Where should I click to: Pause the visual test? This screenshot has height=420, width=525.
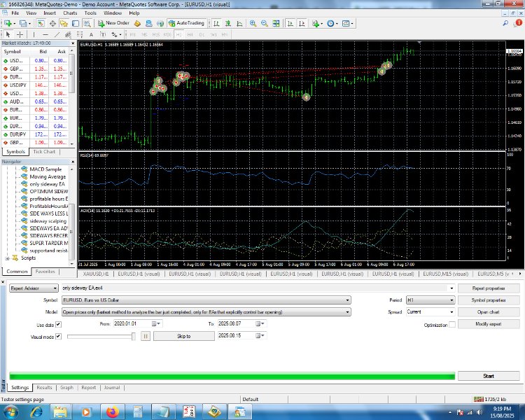(x=146, y=336)
